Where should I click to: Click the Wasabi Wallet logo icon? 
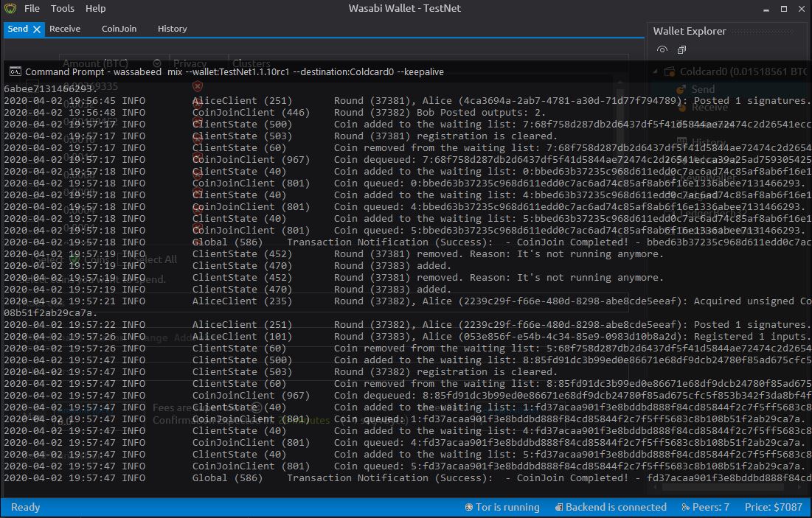10,8
